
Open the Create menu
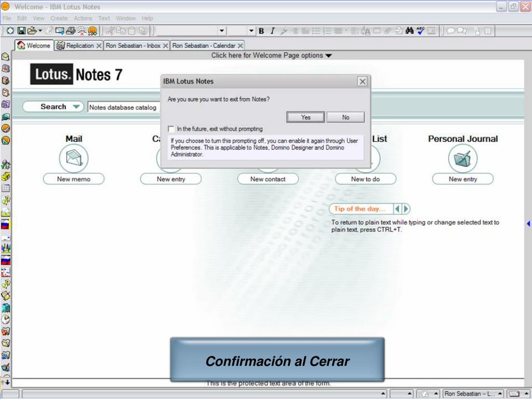pyautogui.click(x=59, y=18)
